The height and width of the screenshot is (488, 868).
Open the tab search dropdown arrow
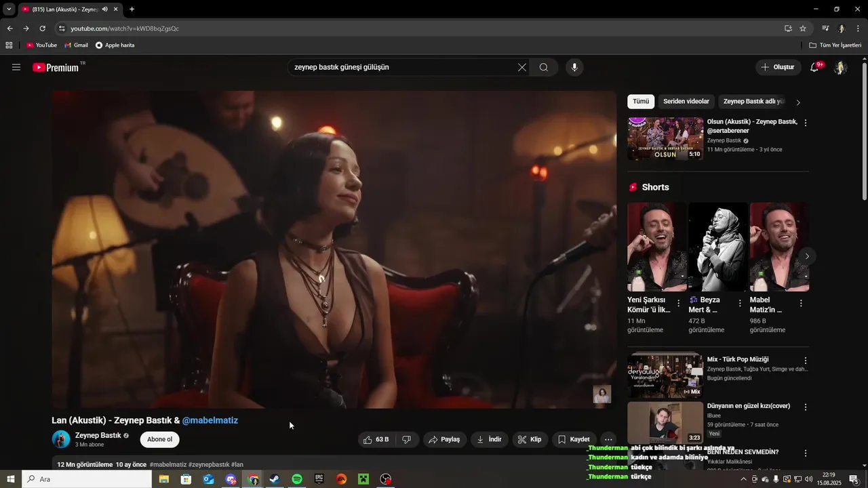click(9, 9)
